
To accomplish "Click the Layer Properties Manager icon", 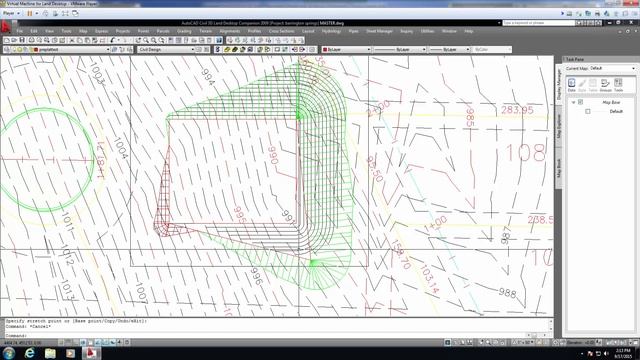I will (7, 49).
